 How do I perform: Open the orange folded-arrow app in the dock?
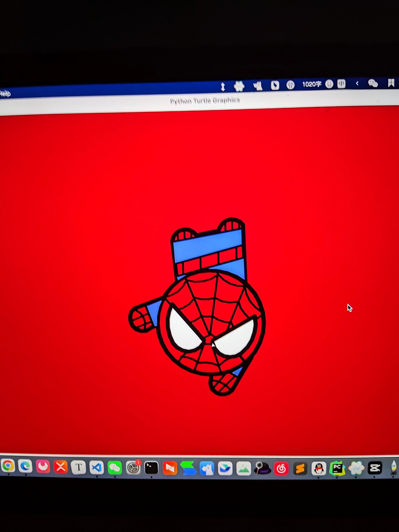(x=170, y=468)
